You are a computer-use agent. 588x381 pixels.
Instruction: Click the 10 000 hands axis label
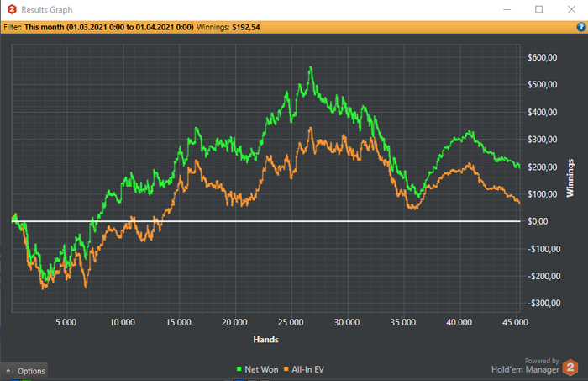(123, 322)
